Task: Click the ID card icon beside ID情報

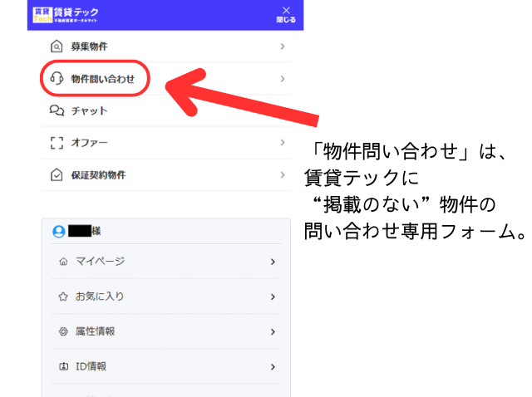Action: (x=63, y=366)
